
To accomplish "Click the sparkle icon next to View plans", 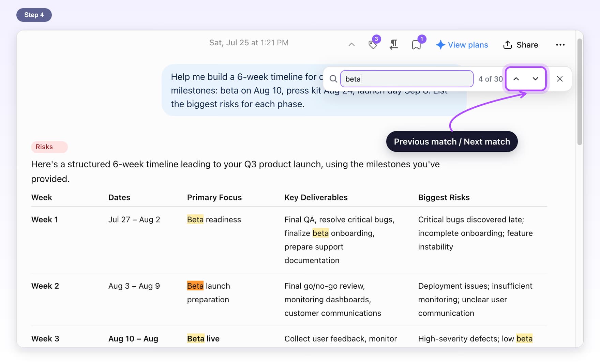I will click(x=440, y=45).
